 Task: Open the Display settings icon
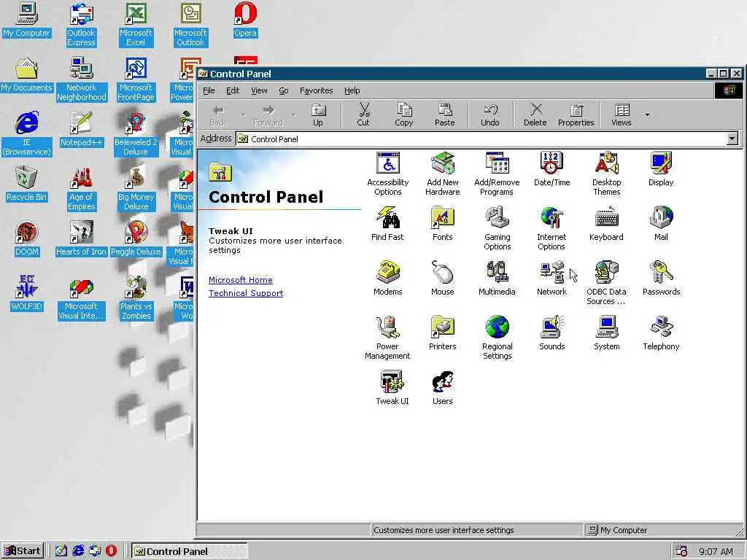[x=661, y=169]
